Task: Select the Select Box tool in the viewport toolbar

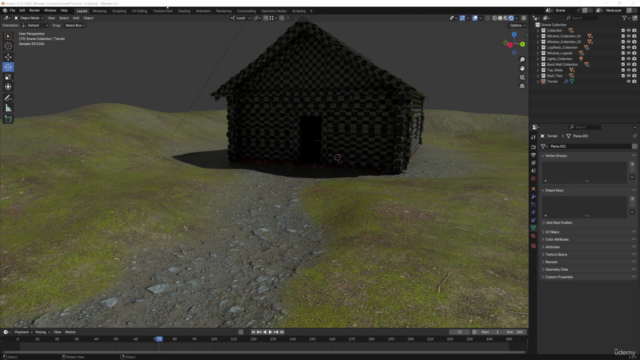Action: pyautogui.click(x=8, y=36)
